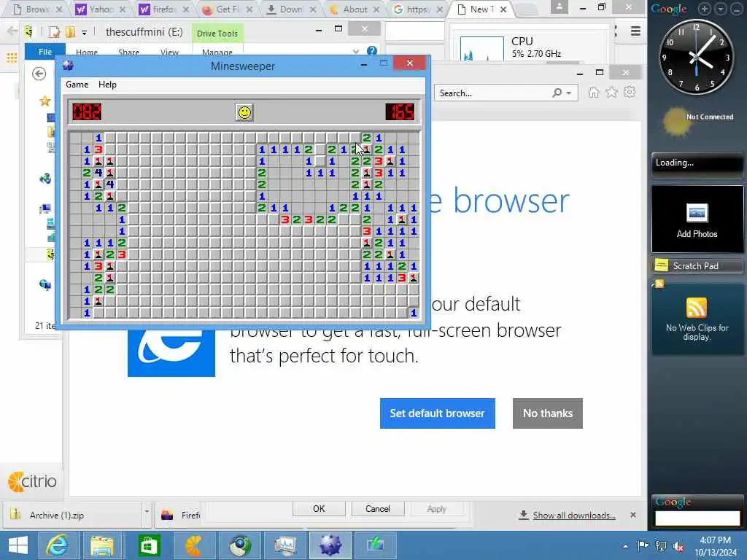Open the Scratch Pad gadget

pyautogui.click(x=696, y=265)
